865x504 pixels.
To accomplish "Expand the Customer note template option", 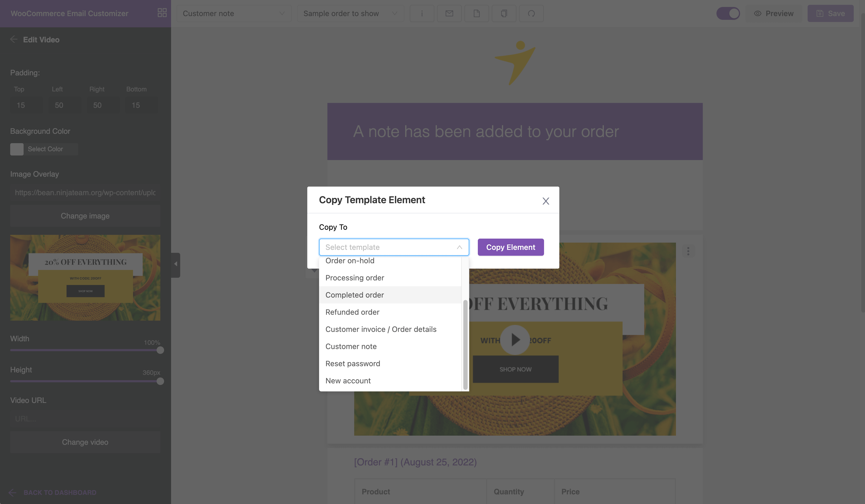I will click(350, 346).
